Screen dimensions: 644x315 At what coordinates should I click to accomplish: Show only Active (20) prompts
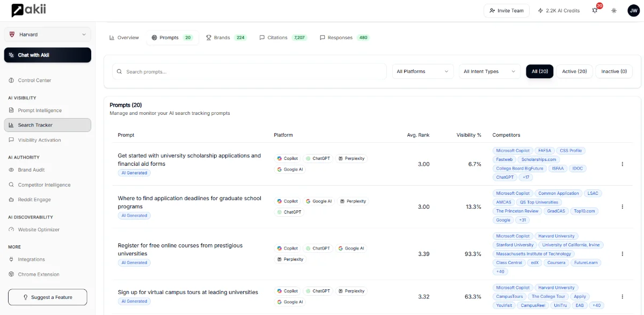coord(574,71)
